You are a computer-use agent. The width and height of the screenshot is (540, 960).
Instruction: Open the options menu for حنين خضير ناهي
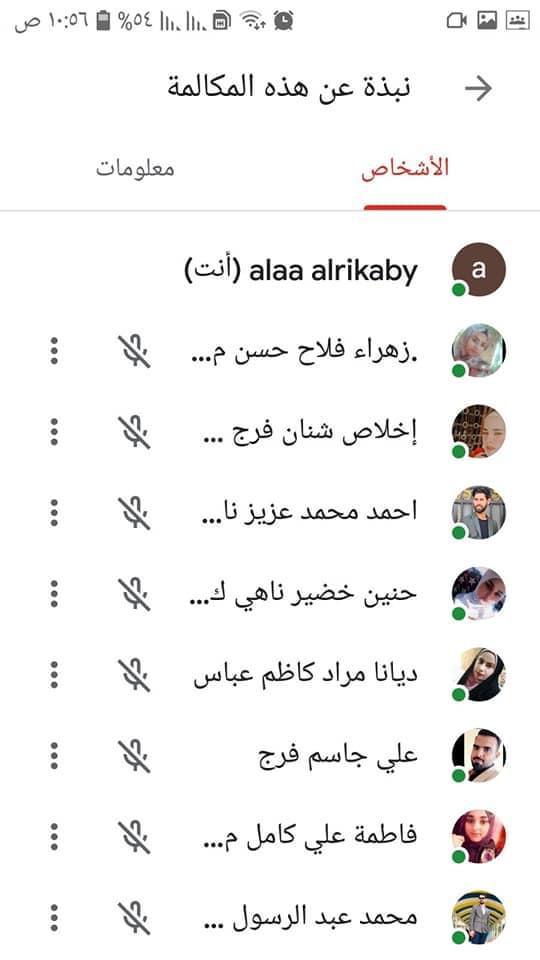click(54, 594)
